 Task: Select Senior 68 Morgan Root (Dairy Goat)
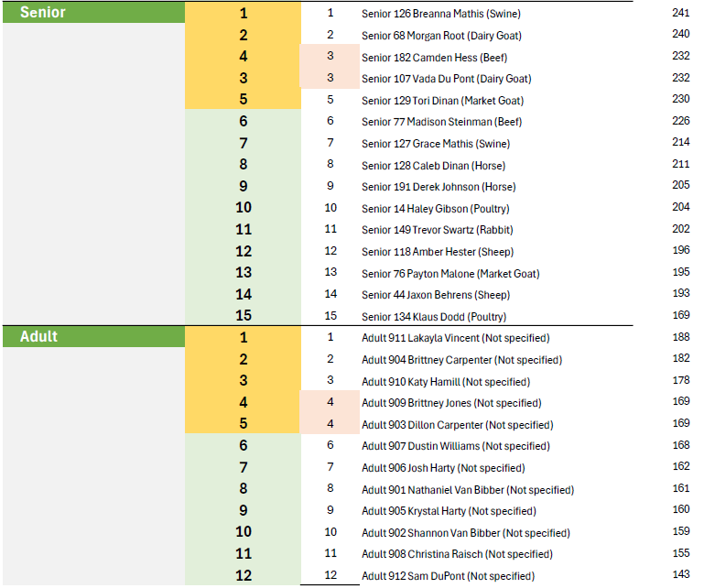[441, 36]
